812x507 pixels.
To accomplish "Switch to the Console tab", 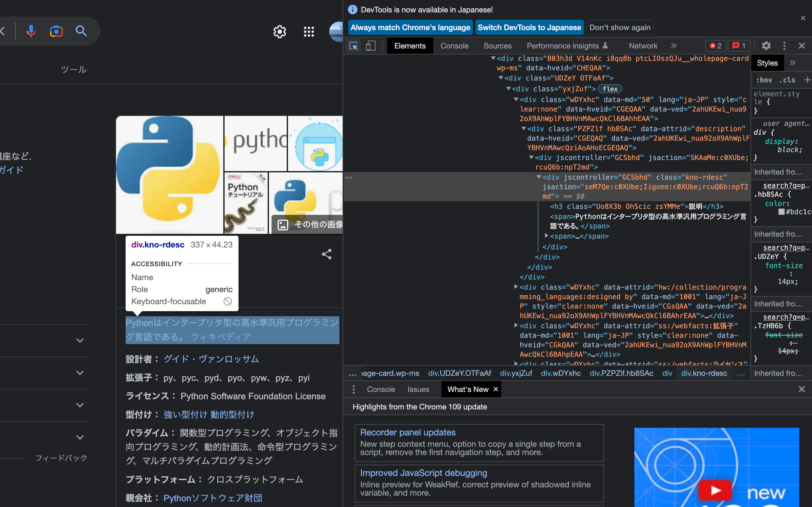I will (x=454, y=46).
